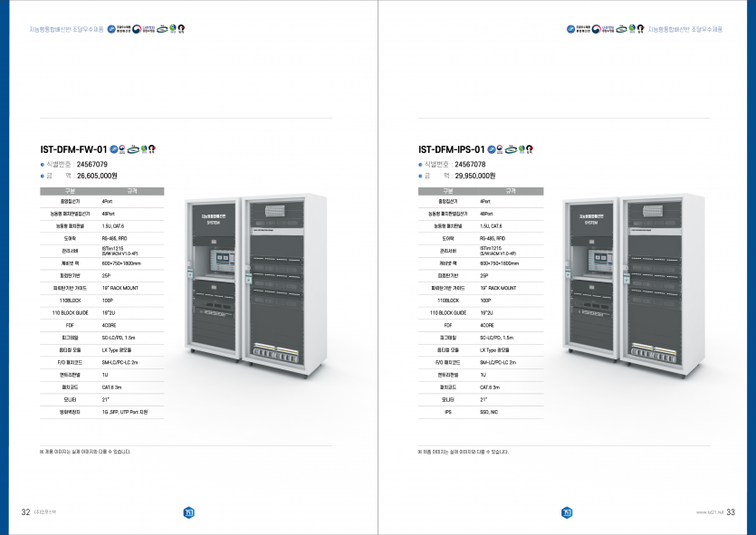Select the IST-DFM-IPS-01 product heading
The width and height of the screenshot is (756, 535).
tap(451, 149)
